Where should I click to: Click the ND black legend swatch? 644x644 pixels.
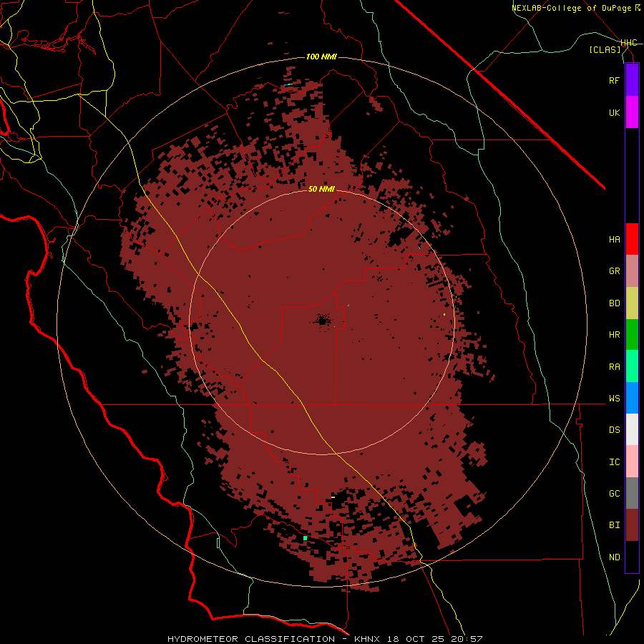tap(632, 557)
